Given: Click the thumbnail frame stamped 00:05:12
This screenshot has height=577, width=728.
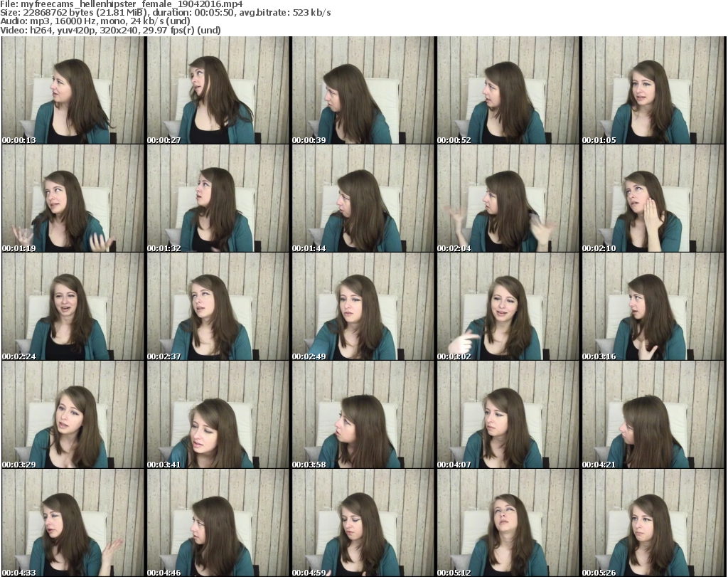Looking at the screenshot, I should coord(508,523).
